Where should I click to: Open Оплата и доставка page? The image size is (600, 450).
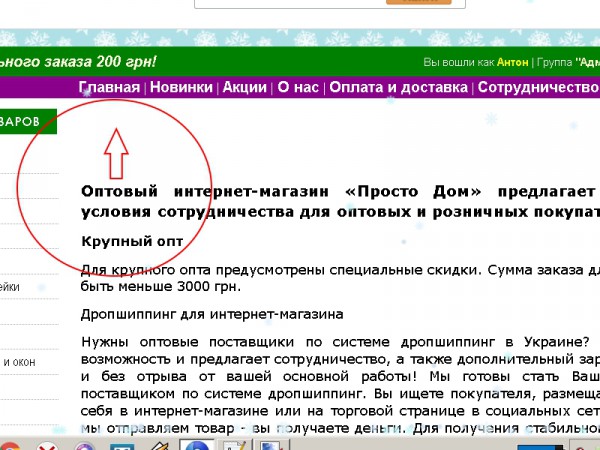tap(398, 87)
